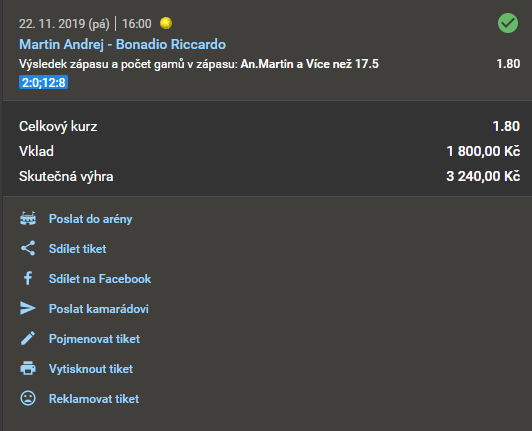Click the yellow tennis ball sport icon

[166, 23]
